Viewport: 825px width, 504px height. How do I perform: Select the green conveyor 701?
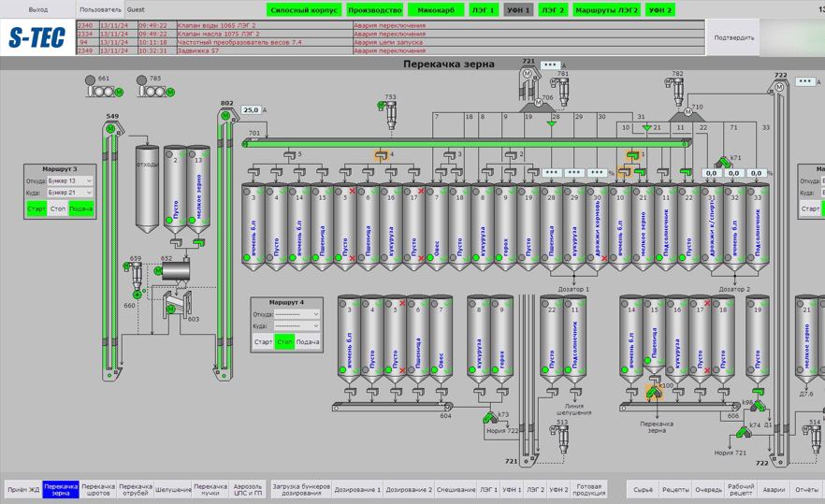[466, 143]
